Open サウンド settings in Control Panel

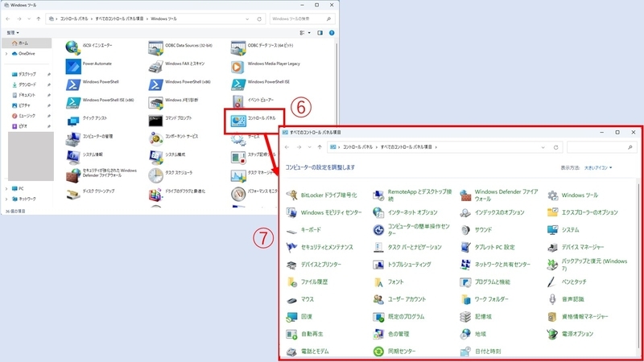[x=476, y=230]
